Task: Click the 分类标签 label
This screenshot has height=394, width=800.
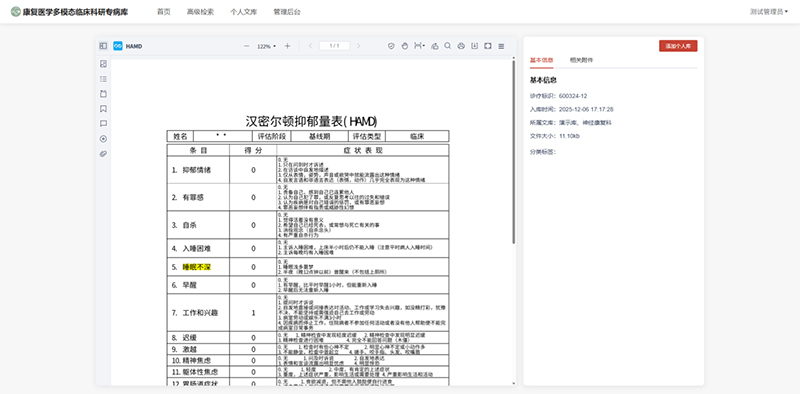Action: [x=543, y=152]
